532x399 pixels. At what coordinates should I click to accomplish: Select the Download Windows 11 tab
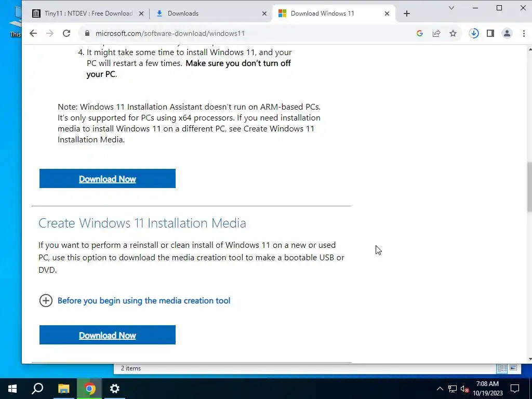pyautogui.click(x=334, y=14)
